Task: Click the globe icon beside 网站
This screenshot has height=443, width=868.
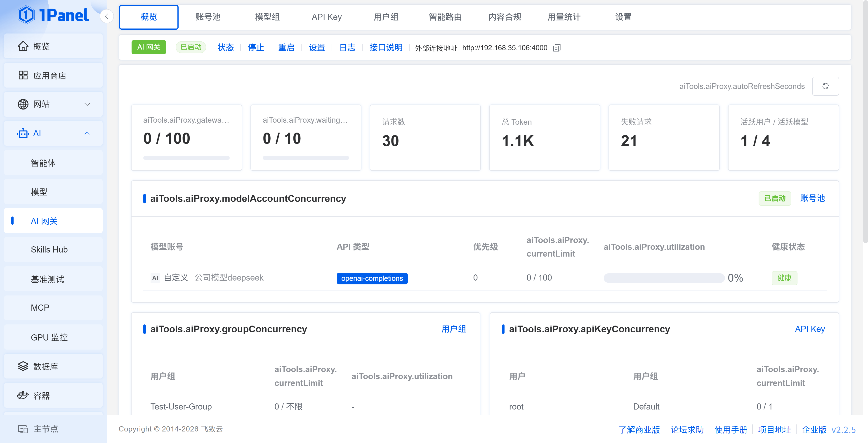Action: click(23, 104)
